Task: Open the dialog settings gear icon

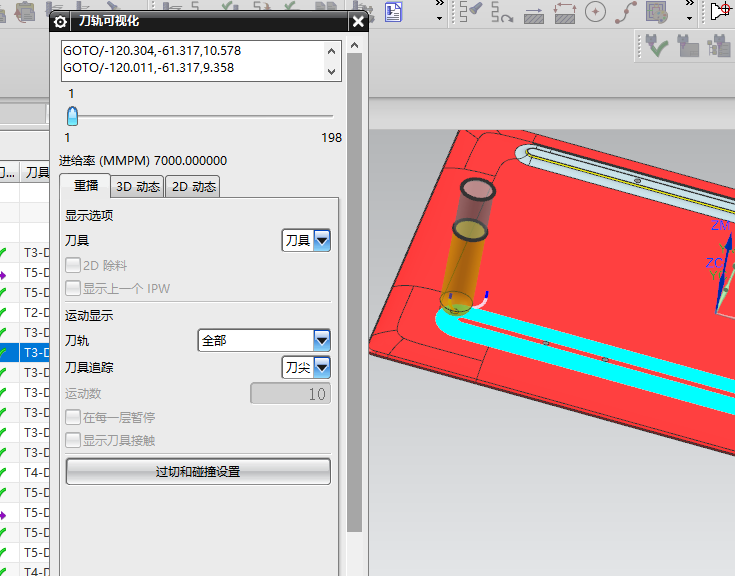Action: (x=60, y=22)
